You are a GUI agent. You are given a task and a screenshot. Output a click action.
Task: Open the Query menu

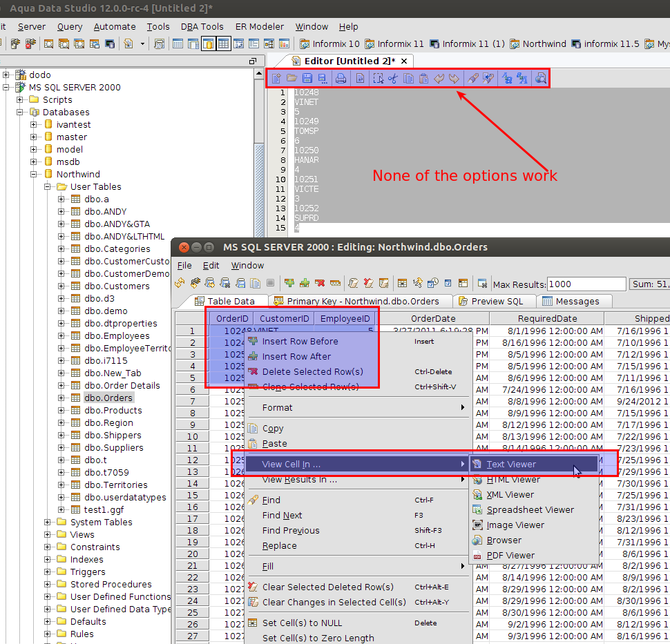tap(70, 26)
